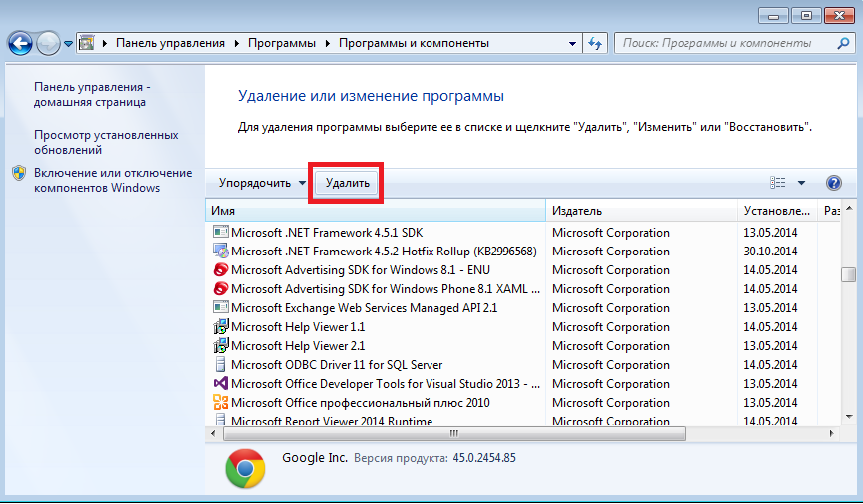This screenshot has width=863, height=504.
Task: Click the Удалить button
Action: 347,183
